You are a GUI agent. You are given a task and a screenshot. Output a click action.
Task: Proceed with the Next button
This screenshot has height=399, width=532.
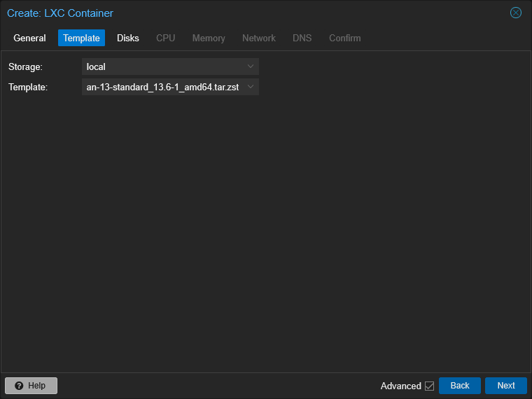tap(506, 386)
